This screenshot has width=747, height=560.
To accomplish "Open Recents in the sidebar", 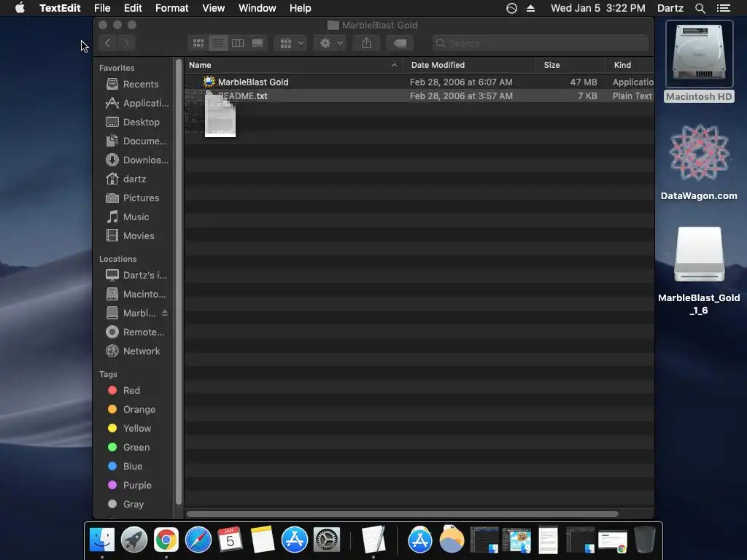I will point(133,85).
